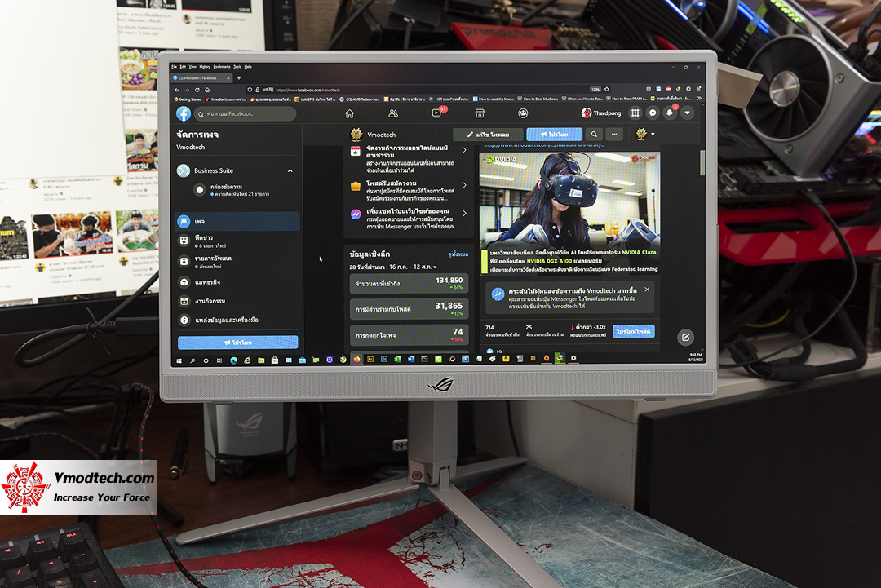Click the browser Back arrow

(177, 90)
